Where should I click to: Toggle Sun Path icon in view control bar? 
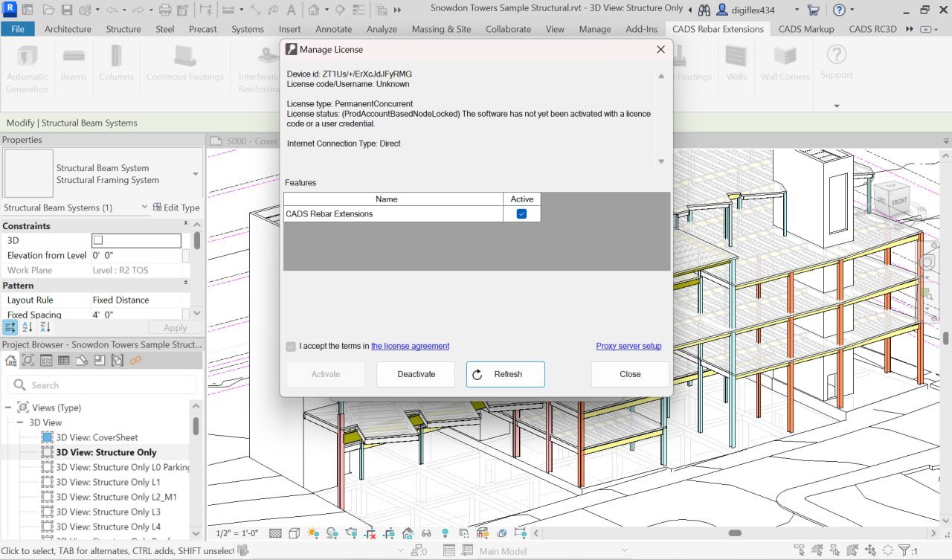click(x=313, y=533)
